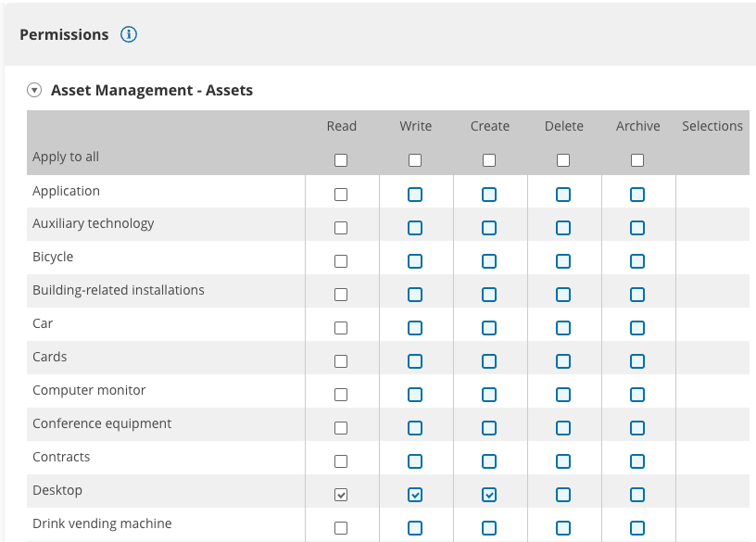Image resolution: width=756 pixels, height=542 pixels.
Task: Select Apply to all Archive checkbox
Action: coord(637,160)
